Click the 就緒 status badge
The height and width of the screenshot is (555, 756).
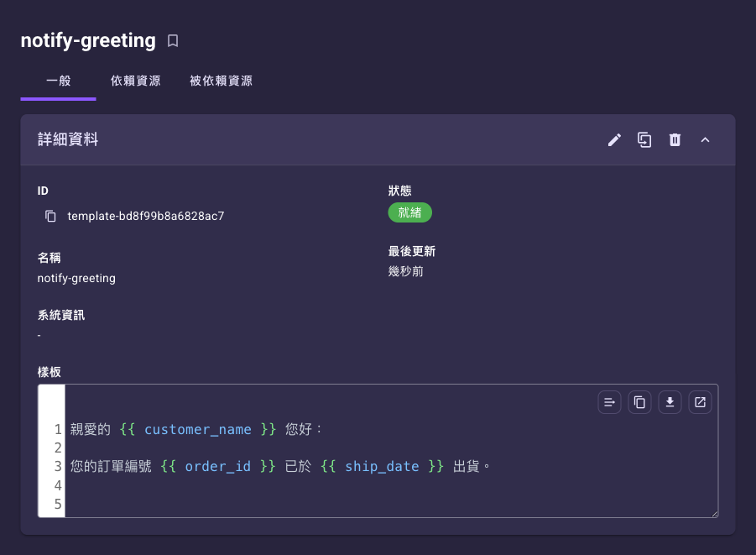tap(409, 212)
